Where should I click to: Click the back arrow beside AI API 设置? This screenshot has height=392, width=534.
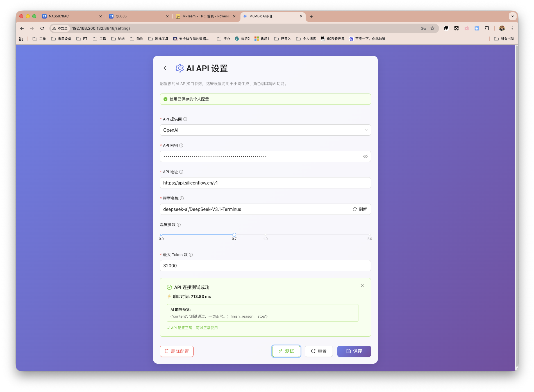(165, 68)
